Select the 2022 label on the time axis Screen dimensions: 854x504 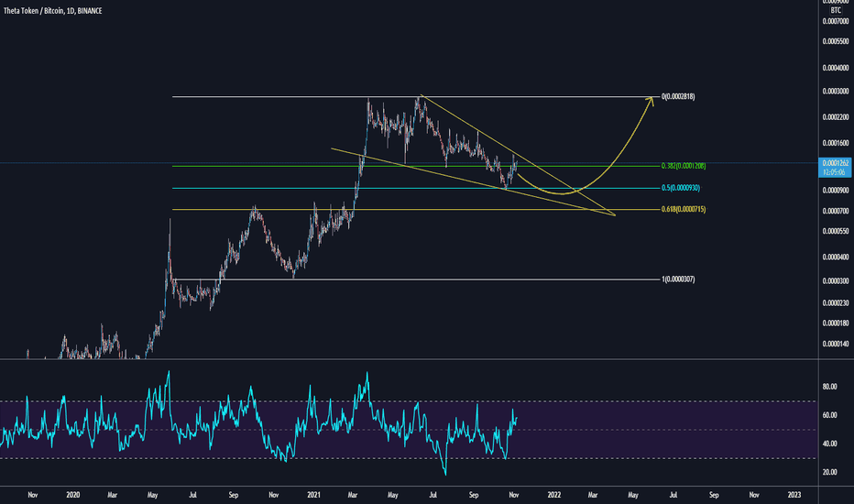553,495
